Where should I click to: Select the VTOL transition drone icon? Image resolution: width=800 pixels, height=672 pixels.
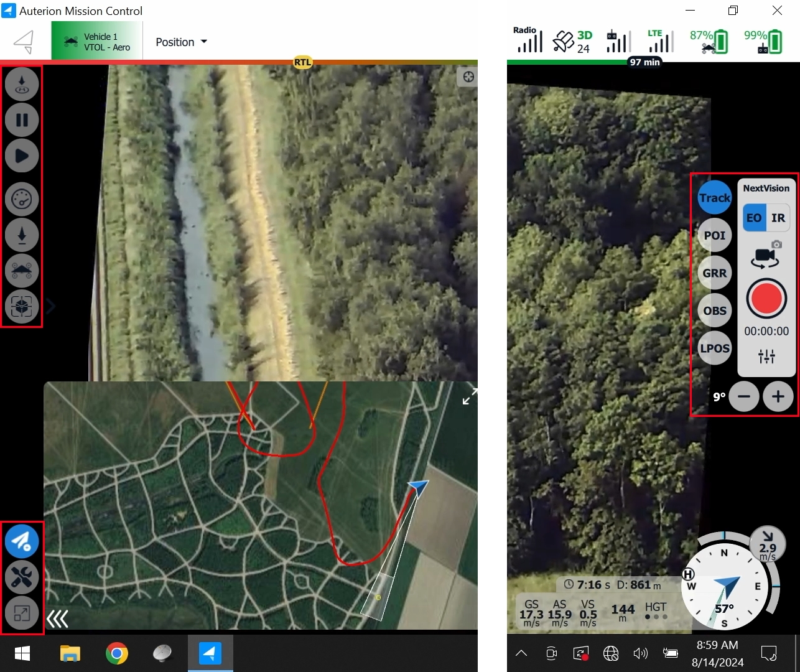pyautogui.click(x=22, y=271)
